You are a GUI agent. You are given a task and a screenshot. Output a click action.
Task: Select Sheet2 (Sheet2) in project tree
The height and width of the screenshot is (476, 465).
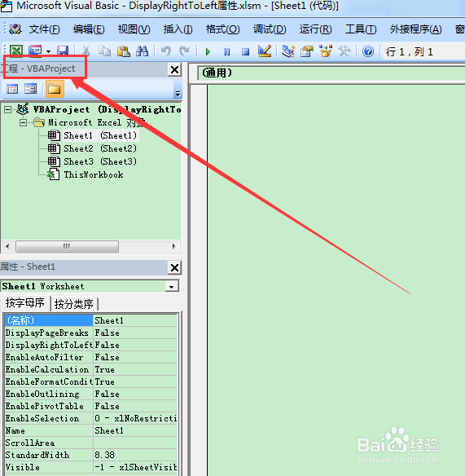click(x=100, y=148)
